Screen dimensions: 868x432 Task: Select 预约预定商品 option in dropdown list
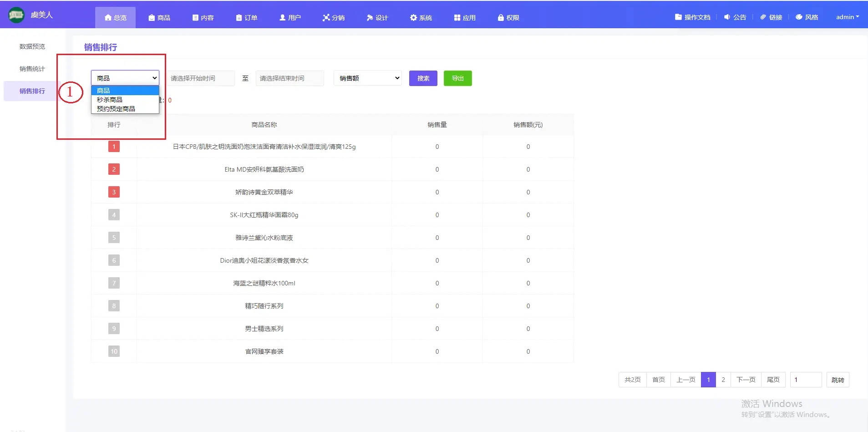(x=116, y=109)
